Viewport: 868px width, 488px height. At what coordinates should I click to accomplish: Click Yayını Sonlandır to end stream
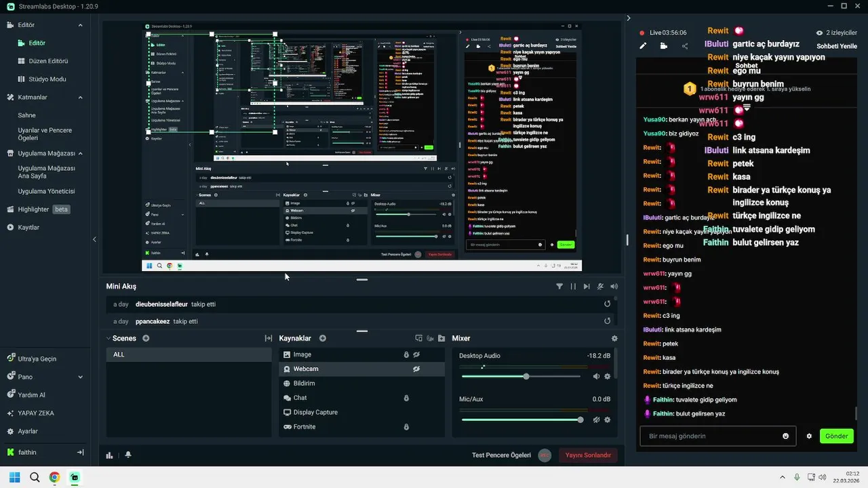coord(588,455)
